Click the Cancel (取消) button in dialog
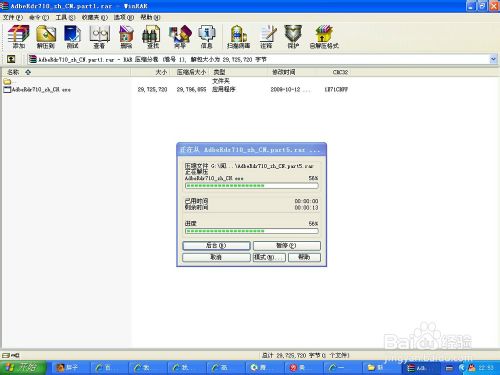500x375 pixels. point(216,257)
